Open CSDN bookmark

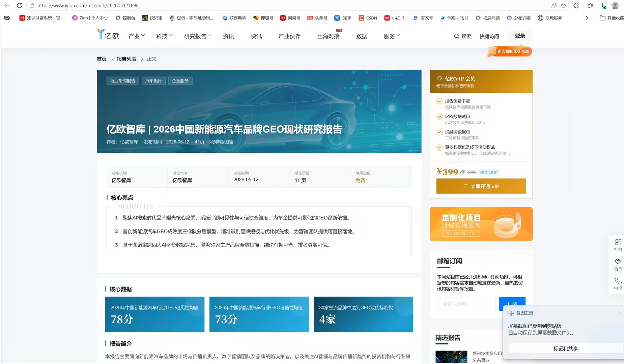pos(368,18)
